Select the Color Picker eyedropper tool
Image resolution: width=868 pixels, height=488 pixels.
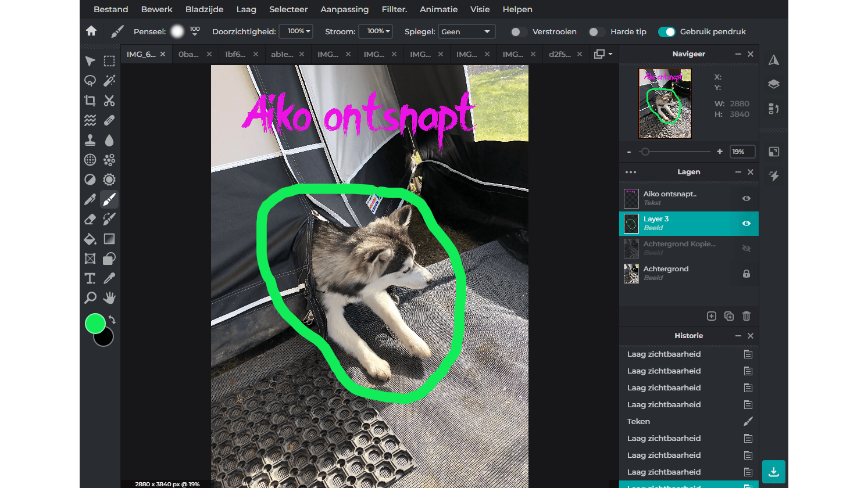pos(109,278)
